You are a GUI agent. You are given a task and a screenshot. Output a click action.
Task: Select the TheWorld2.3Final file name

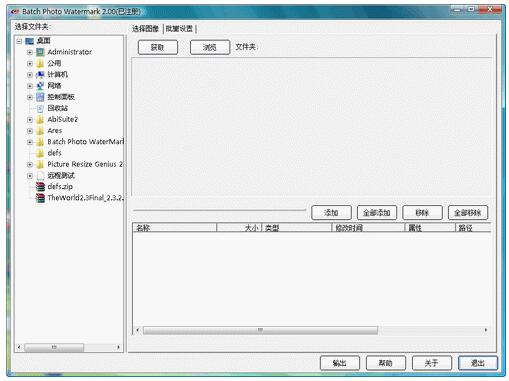tap(85, 198)
